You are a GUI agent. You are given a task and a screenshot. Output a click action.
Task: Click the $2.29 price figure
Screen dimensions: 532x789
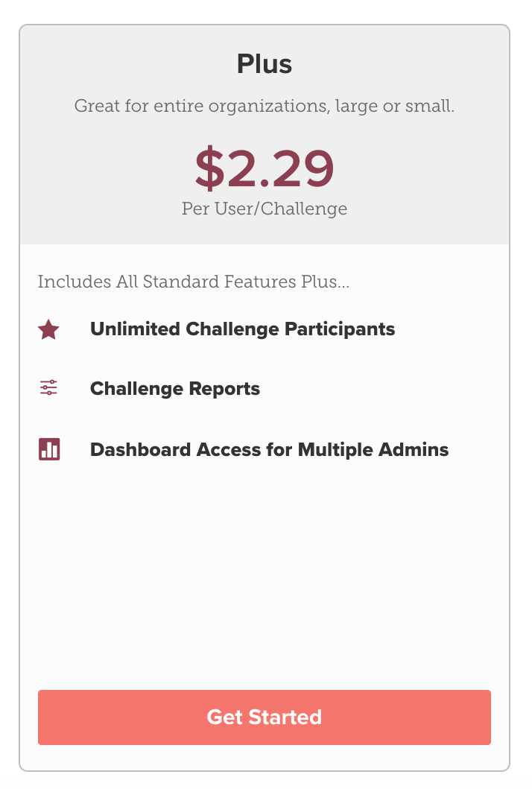pos(265,168)
